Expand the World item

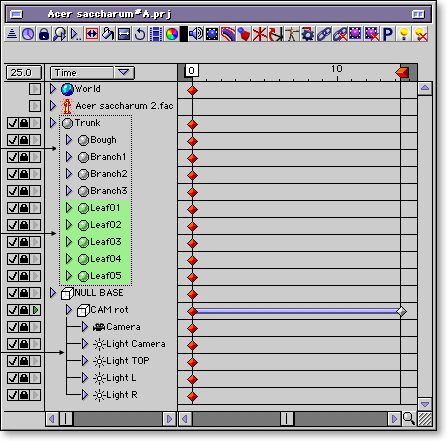53,89
